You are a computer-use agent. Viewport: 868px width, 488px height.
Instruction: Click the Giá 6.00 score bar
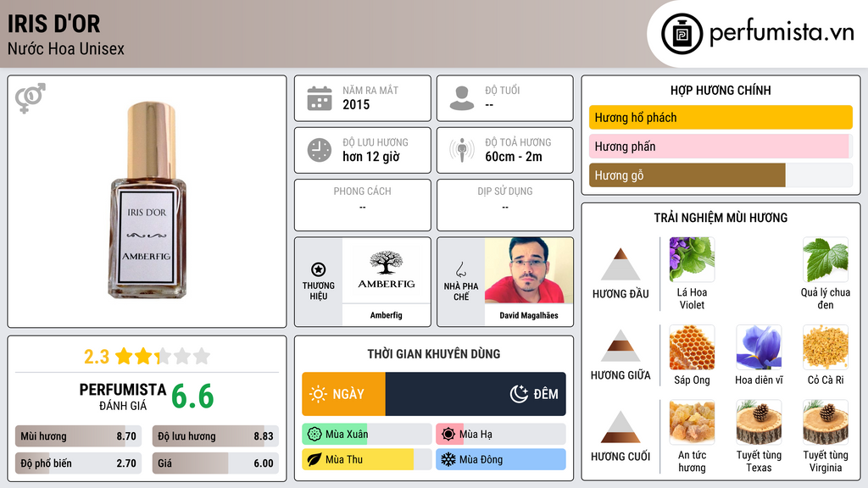(215, 463)
